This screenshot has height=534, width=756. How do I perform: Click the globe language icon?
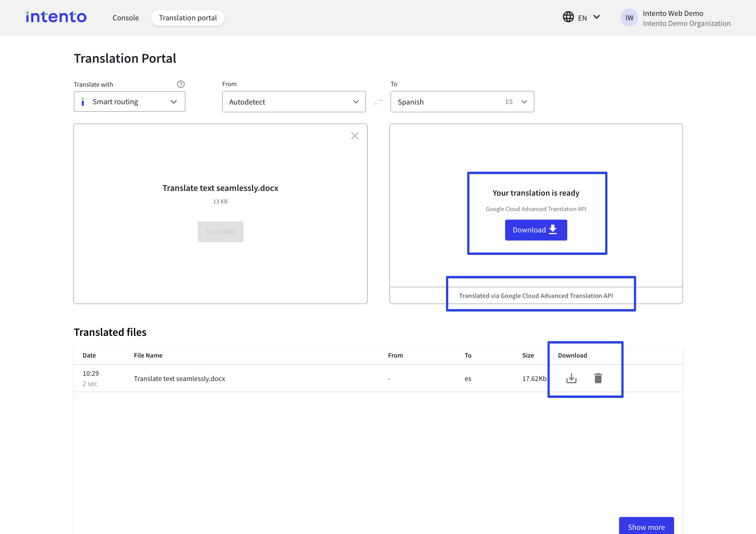[x=568, y=17]
